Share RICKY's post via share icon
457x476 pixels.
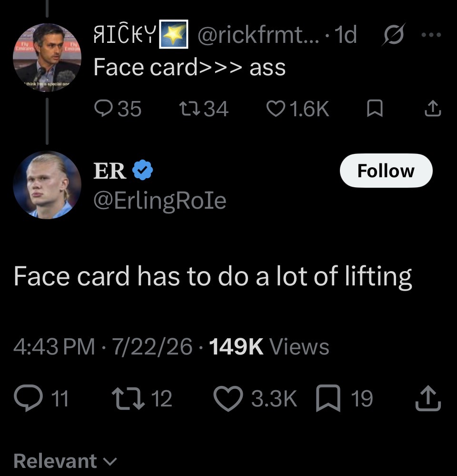(x=432, y=109)
